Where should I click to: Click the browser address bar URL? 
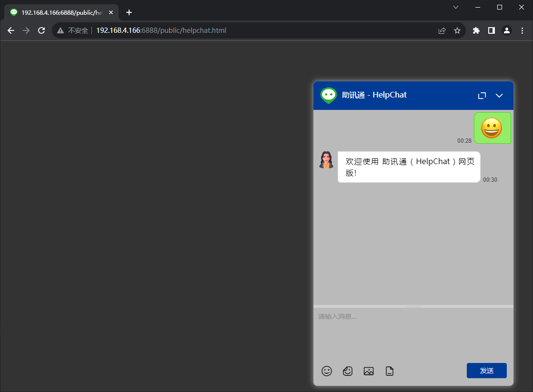coord(161,30)
